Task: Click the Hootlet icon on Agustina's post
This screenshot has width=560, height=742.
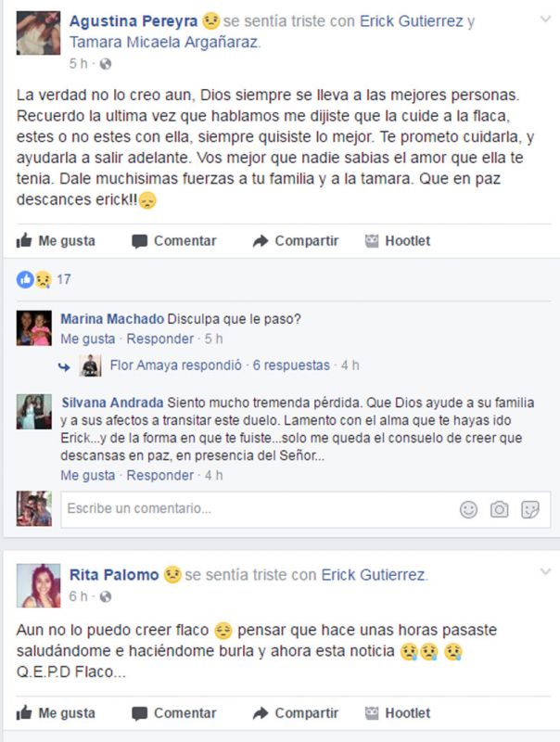Action: (372, 241)
